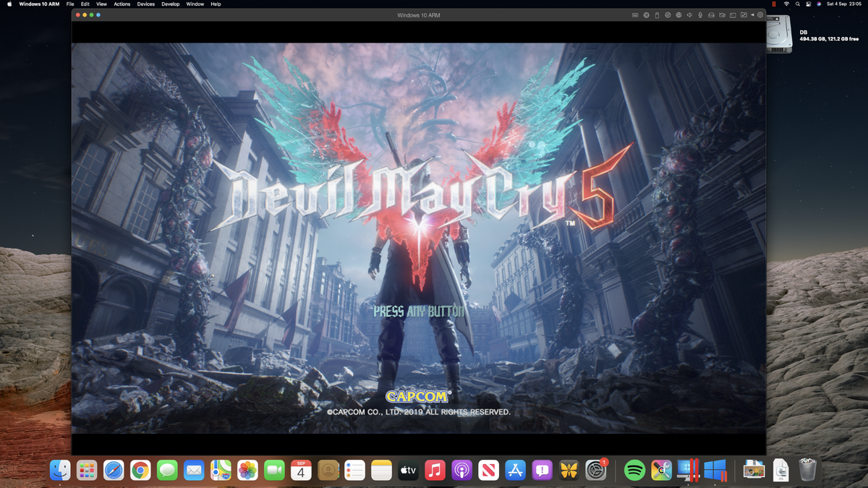The width and height of the screenshot is (868, 488).
Task: Select the DB drive icon on desktop
Action: pos(780,35)
